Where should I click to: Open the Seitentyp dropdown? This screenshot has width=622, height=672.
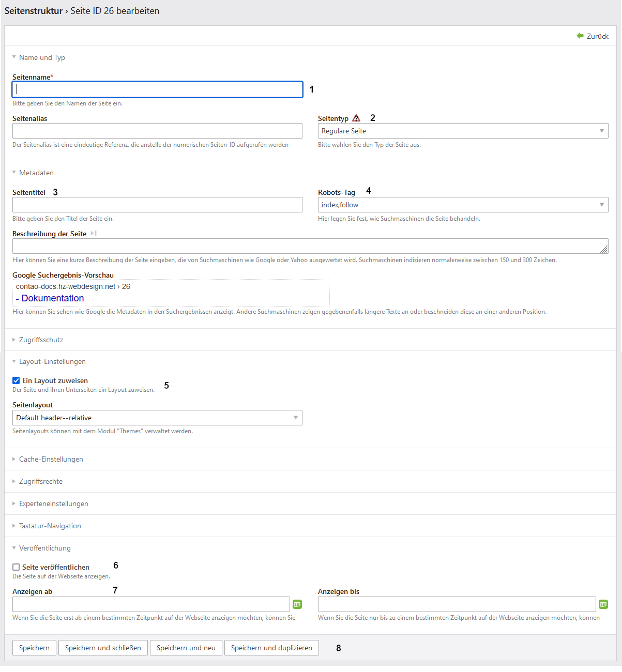(x=463, y=131)
